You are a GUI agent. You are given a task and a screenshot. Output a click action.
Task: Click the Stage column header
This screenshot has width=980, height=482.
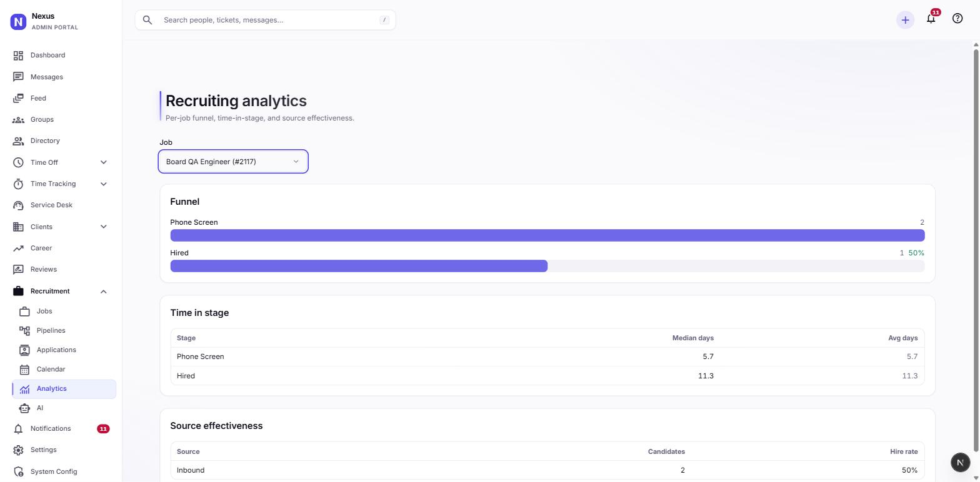[x=186, y=338]
